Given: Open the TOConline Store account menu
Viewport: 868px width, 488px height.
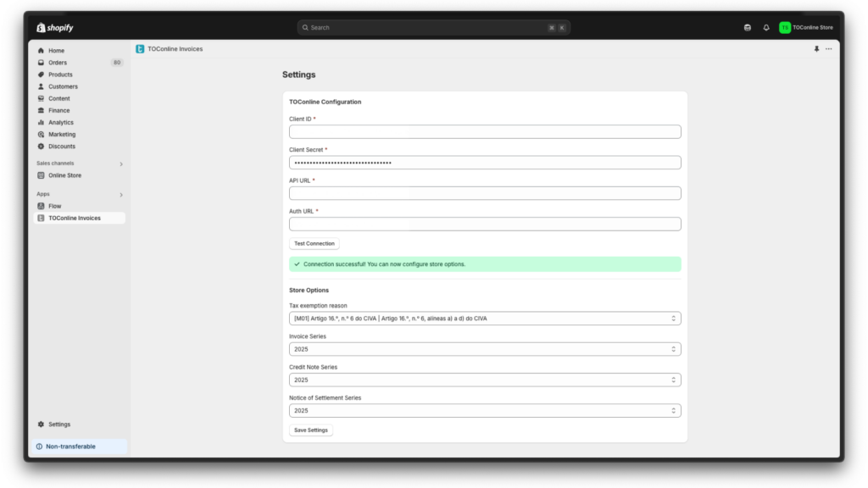Looking at the screenshot, I should click(x=806, y=28).
